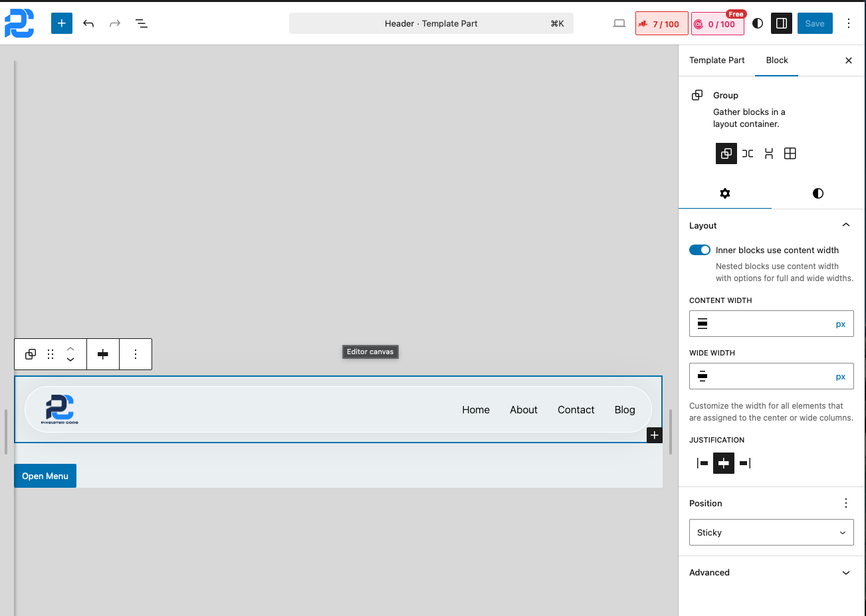The height and width of the screenshot is (616, 866).
Task: Justify items left
Action: click(703, 463)
